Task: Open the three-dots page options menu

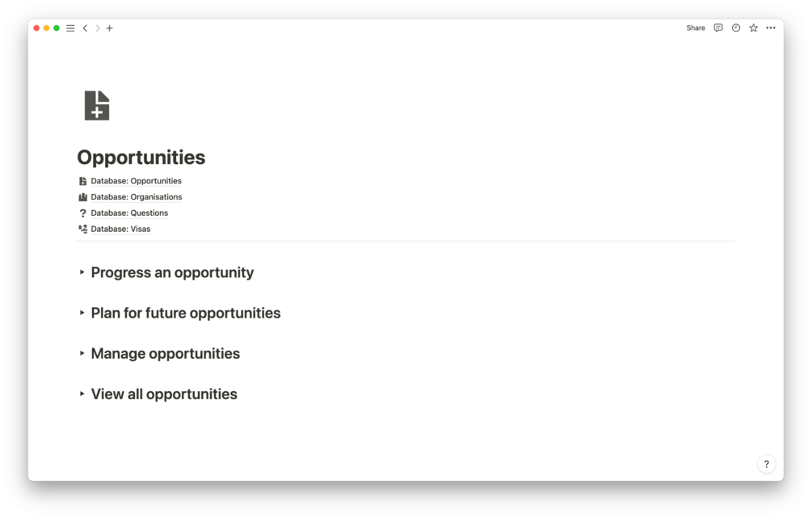Action: [x=771, y=27]
